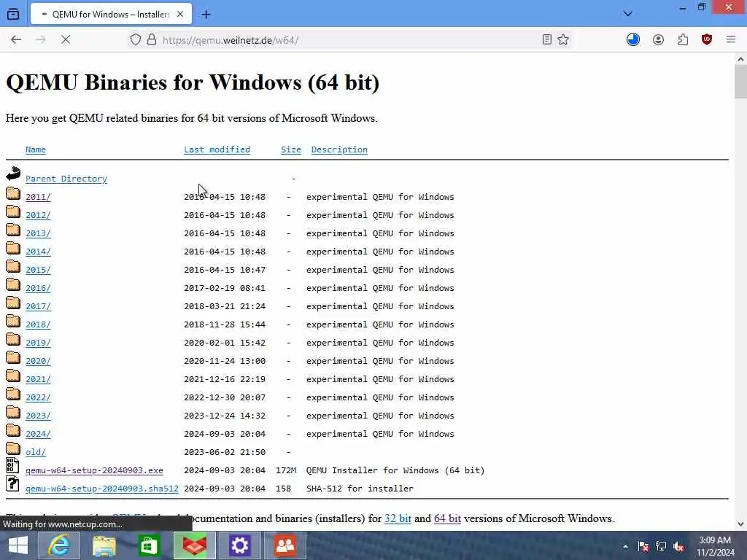Click the tracking protection shield icon
747x560 pixels.
[x=136, y=39]
